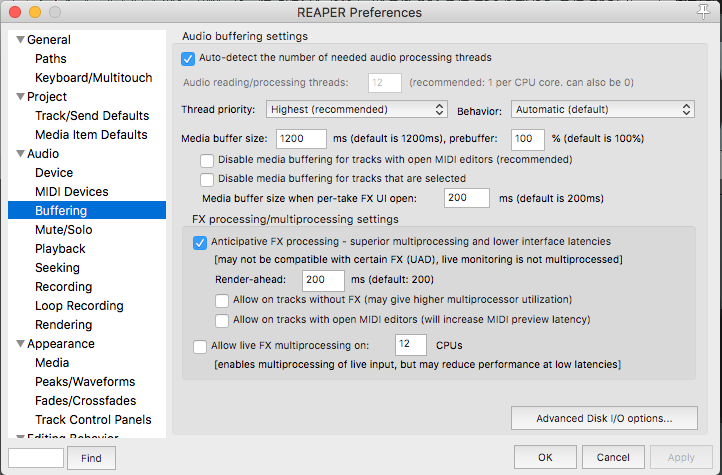Image resolution: width=722 pixels, height=475 pixels.
Task: Open Track/Send Defaults page
Action: point(92,116)
